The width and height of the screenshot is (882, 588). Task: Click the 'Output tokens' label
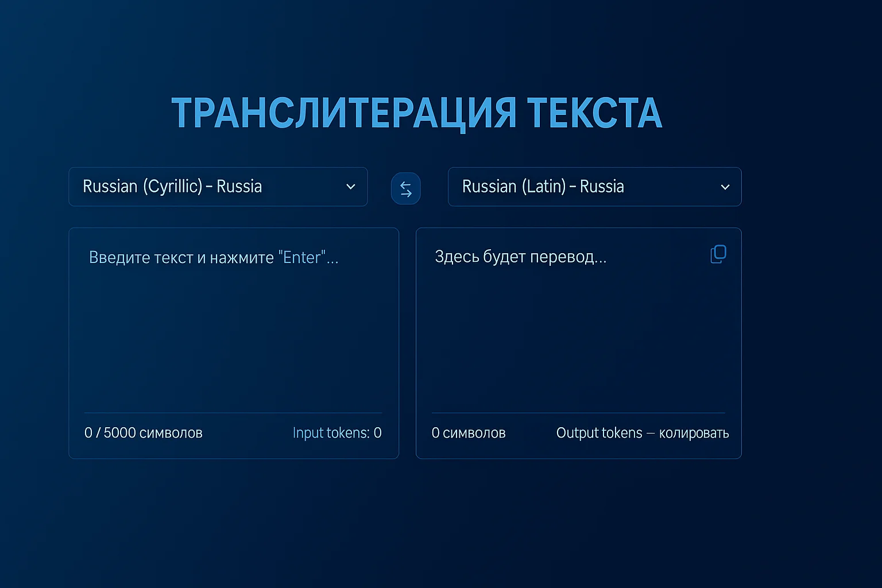click(599, 433)
